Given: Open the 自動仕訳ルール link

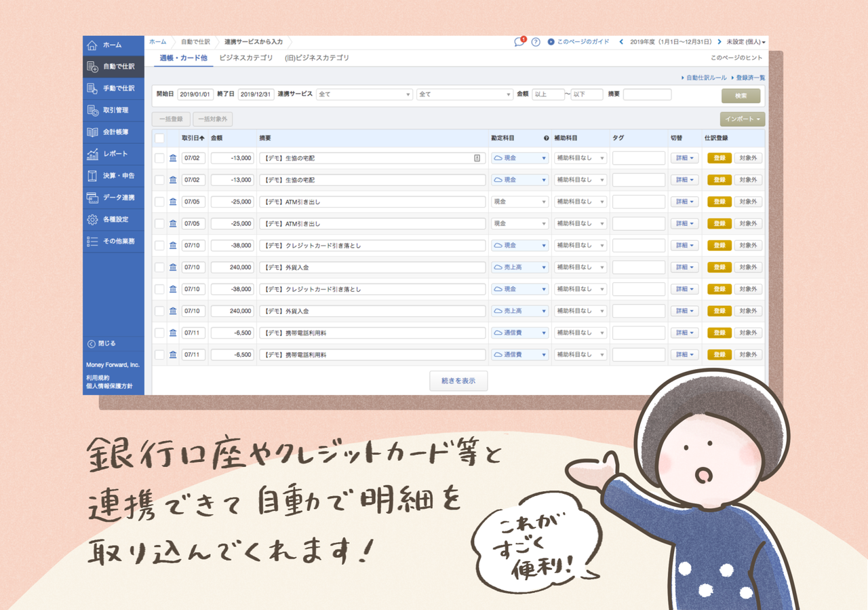Looking at the screenshot, I should [704, 78].
